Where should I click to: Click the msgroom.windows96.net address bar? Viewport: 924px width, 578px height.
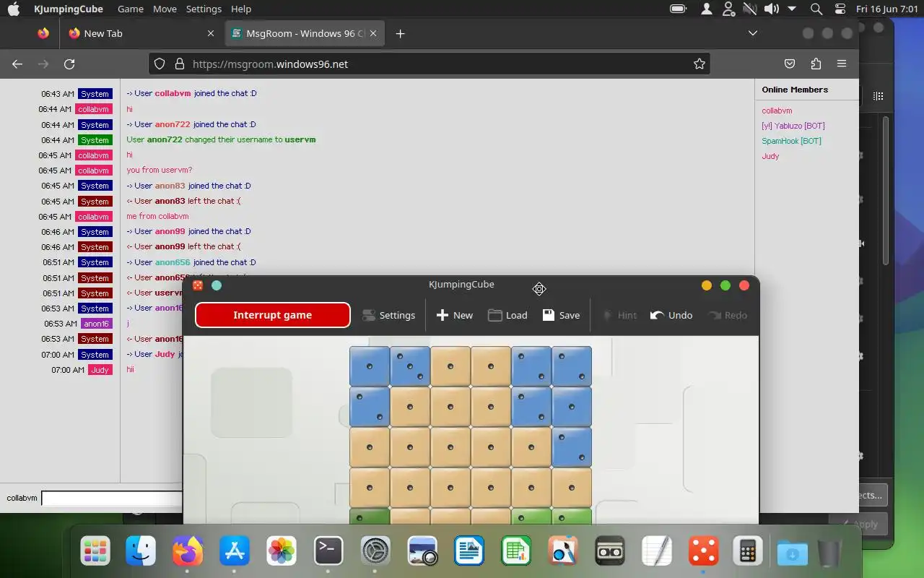(x=429, y=64)
